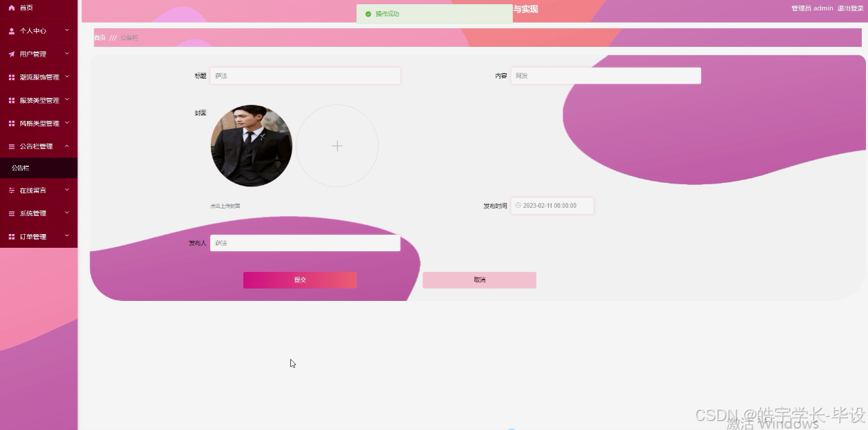Select the 公告栏 submenu item

coord(19,168)
